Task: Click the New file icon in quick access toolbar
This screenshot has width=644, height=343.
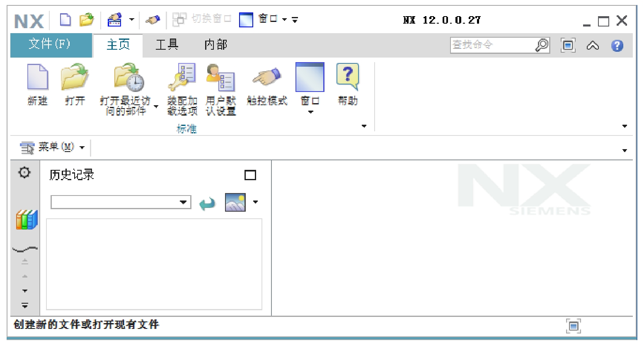Action: coord(65,19)
